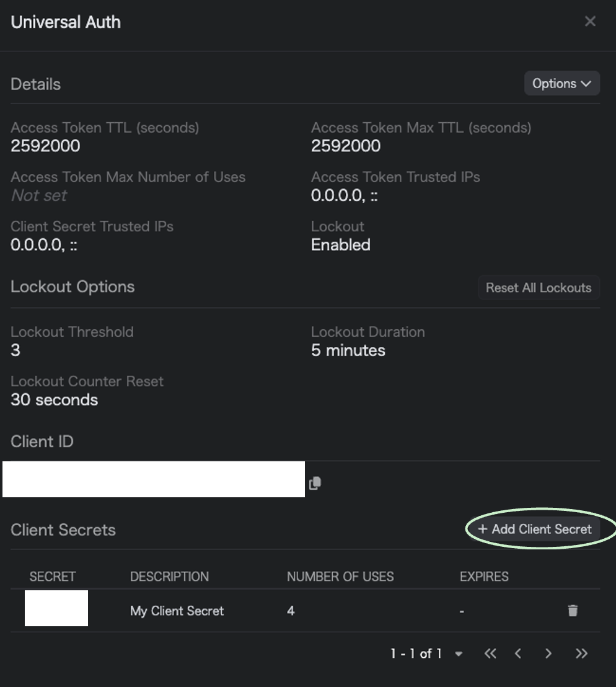
Task: Click the '1 - 1 of 1' pagination text
Action: (416, 654)
